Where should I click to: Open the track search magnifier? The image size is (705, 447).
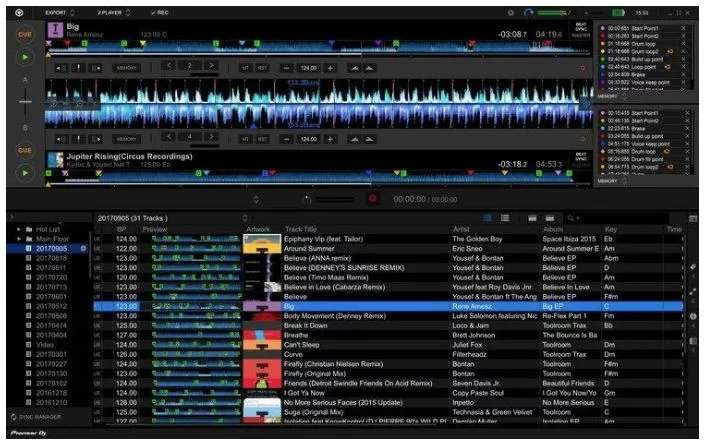coord(570,218)
